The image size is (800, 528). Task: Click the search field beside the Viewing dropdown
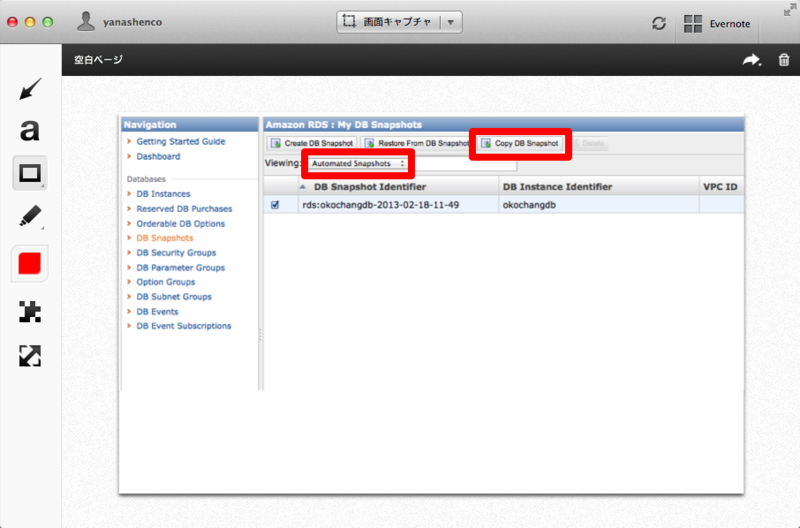[465, 163]
